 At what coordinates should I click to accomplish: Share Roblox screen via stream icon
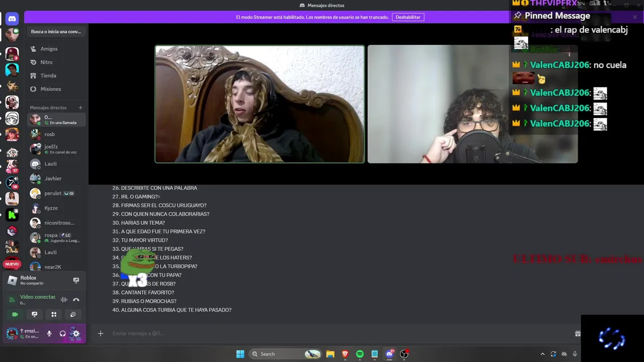[76, 281]
